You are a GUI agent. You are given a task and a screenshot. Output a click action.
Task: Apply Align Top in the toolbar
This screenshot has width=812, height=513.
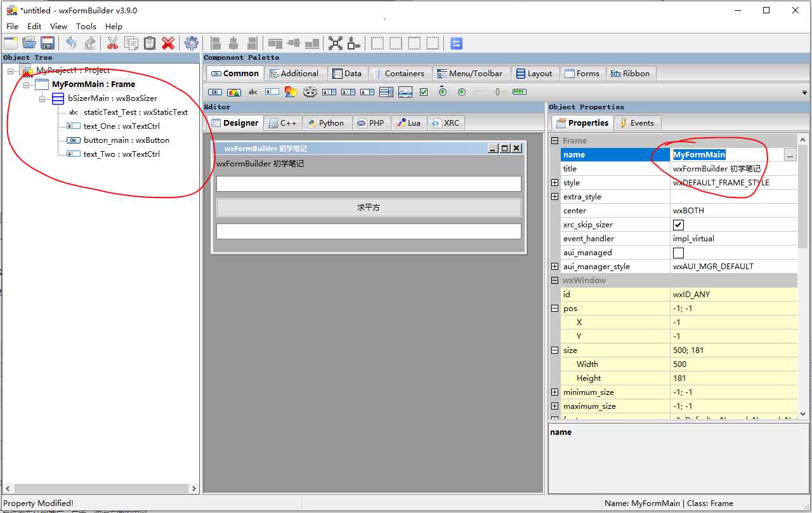[275, 43]
